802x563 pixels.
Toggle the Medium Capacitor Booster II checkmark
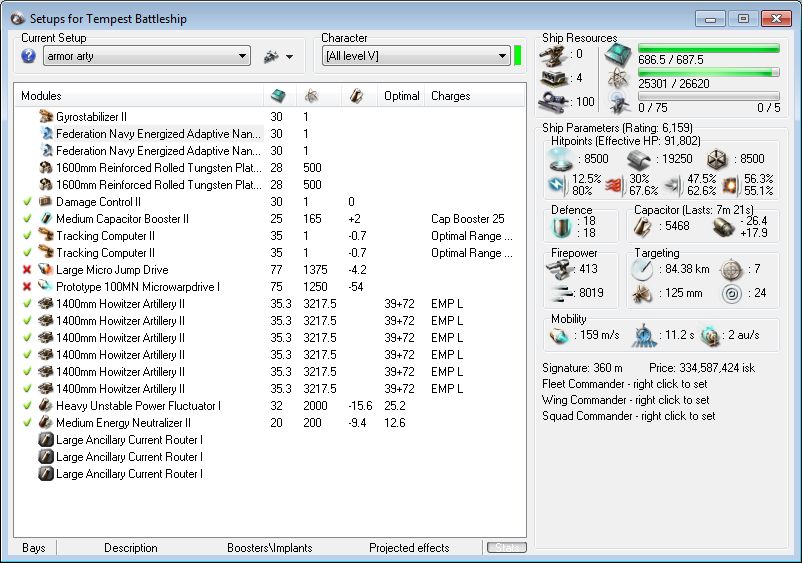(27, 219)
